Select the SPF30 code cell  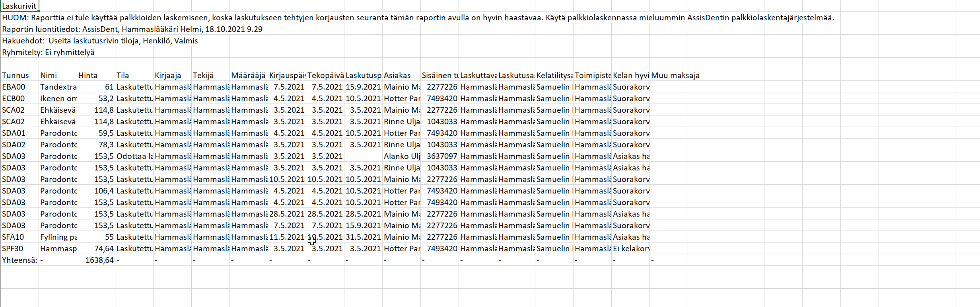click(x=19, y=248)
